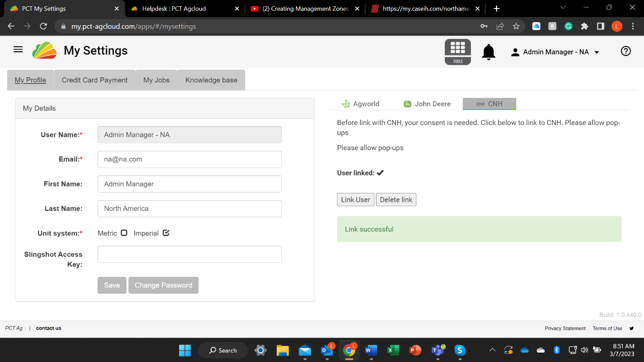The height and width of the screenshot is (362, 644).
Task: Open File Explorer from taskbar
Action: [x=282, y=350]
